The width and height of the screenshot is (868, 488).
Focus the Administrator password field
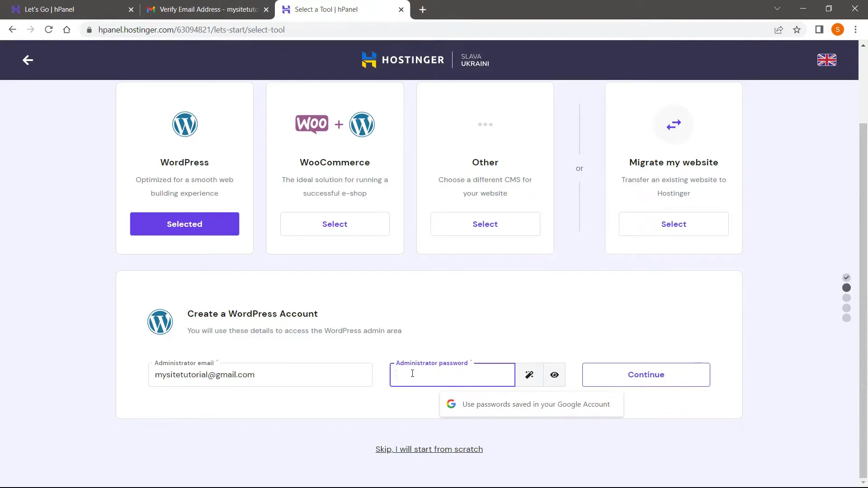click(x=453, y=375)
